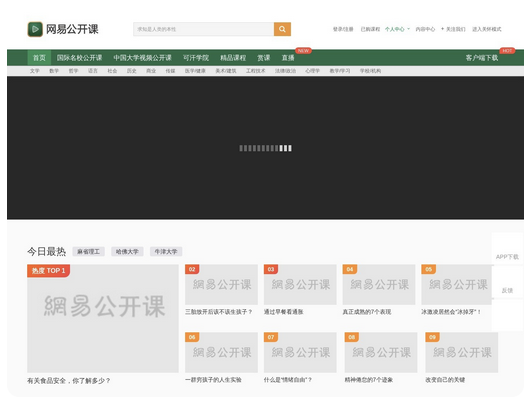This screenshot has height=420, width=528.
Task: Click 反馈 feedback in the side panel
Action: point(507,290)
